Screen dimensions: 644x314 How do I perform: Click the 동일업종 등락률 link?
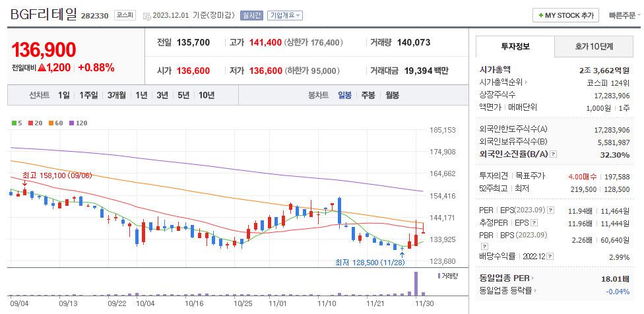pos(506,291)
